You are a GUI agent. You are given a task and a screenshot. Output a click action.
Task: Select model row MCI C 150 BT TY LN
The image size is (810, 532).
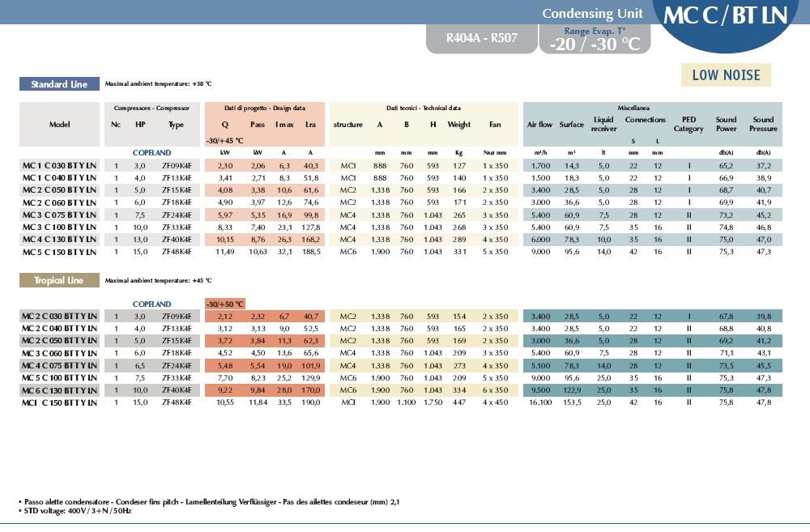[x=59, y=402]
